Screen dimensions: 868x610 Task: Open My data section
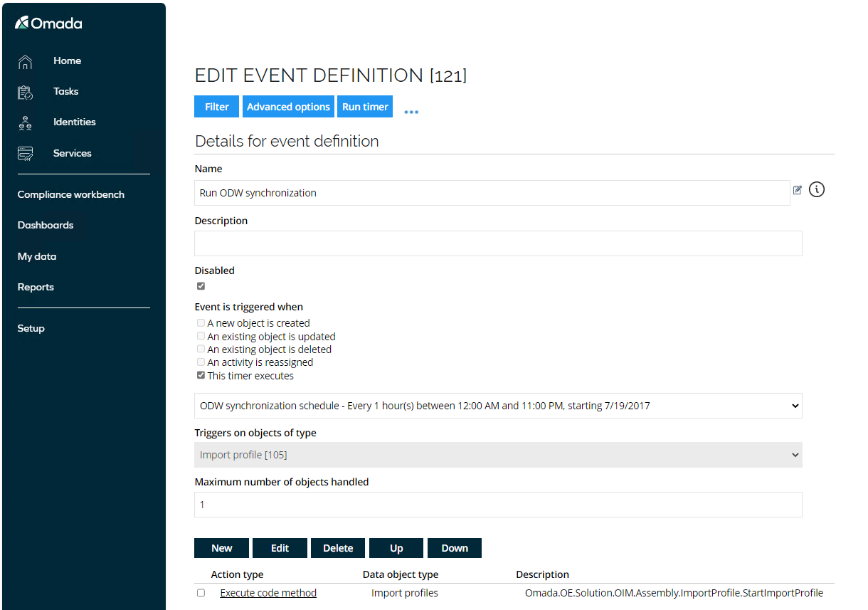tap(37, 256)
